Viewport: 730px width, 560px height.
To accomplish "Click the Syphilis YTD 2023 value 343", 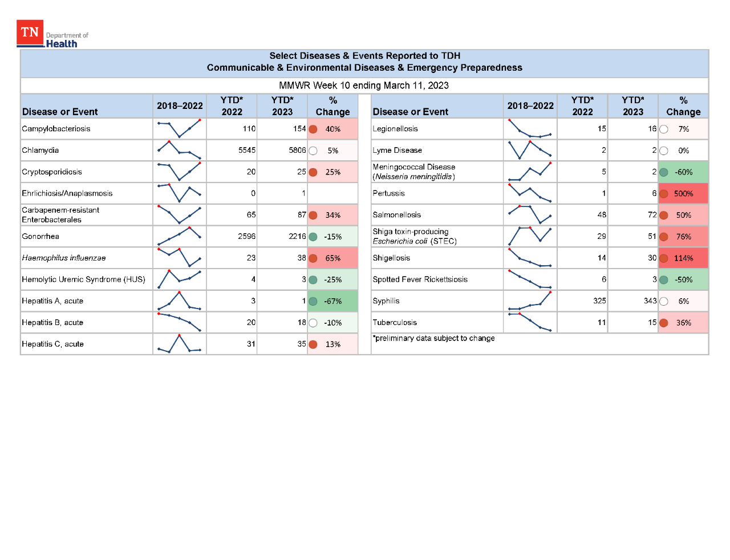I will coord(650,301).
